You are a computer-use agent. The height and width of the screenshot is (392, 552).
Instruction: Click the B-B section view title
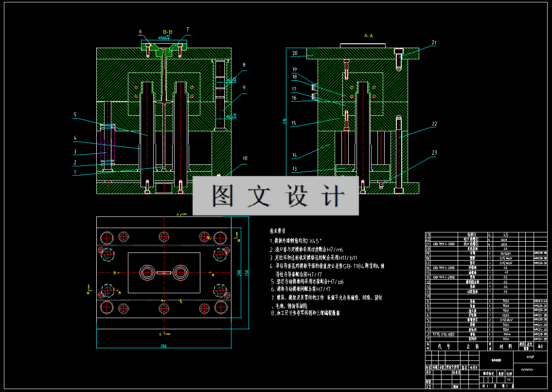(168, 32)
